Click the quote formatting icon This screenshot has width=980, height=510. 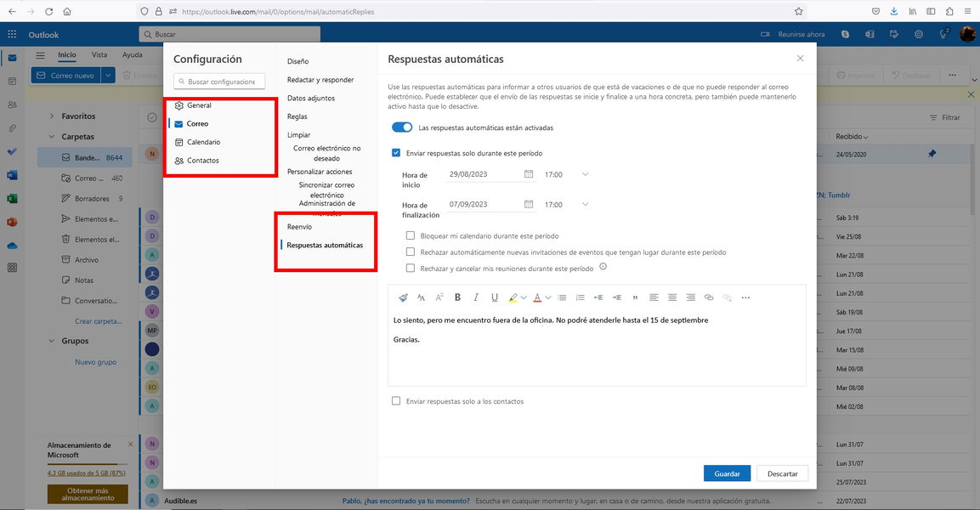pos(635,297)
